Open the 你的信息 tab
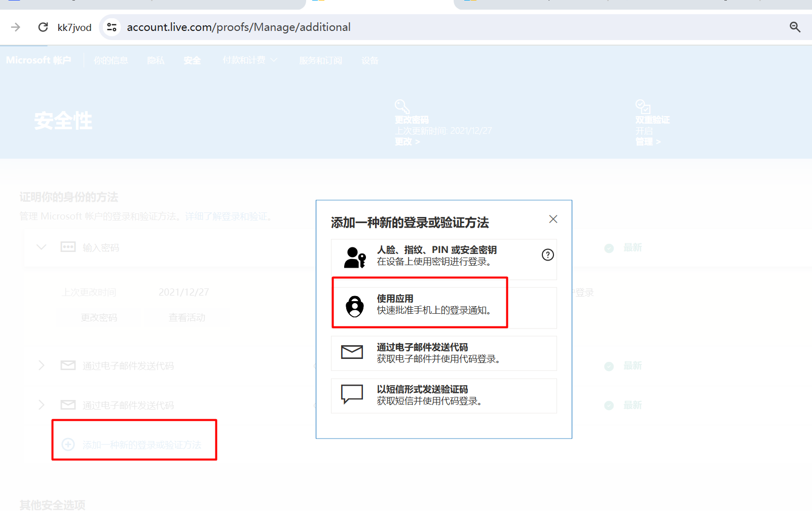This screenshot has height=511, width=812. pos(111,61)
